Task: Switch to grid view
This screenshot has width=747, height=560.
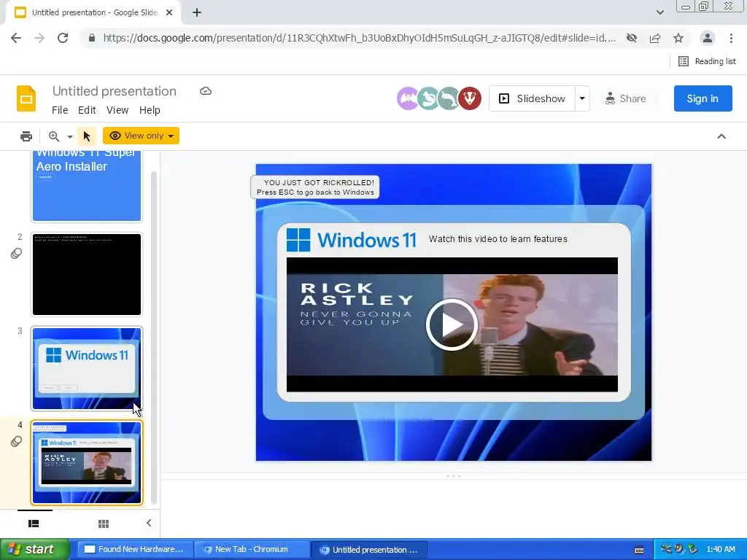Action: (104, 524)
